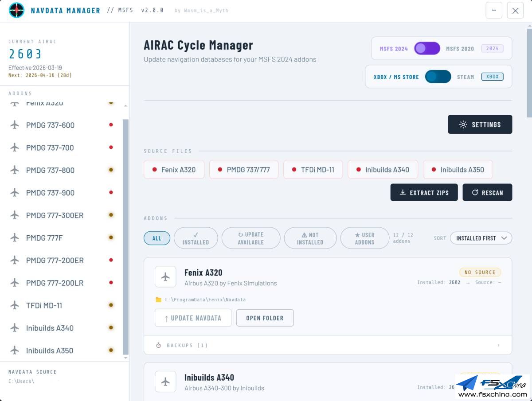The height and width of the screenshot is (401, 532).
Task: Click the airplane icon beside PMDG 737-600
Action: point(15,125)
